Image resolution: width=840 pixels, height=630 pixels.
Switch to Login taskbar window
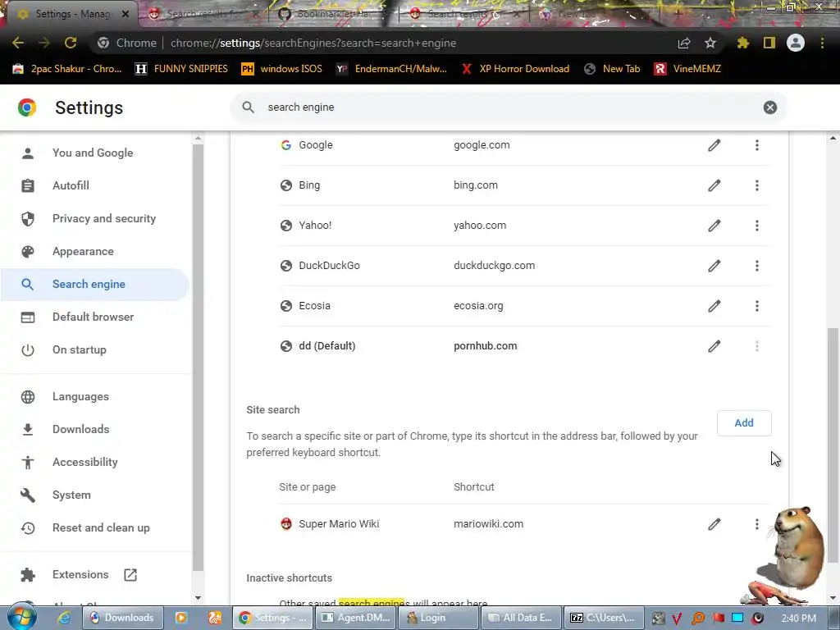tap(440, 618)
